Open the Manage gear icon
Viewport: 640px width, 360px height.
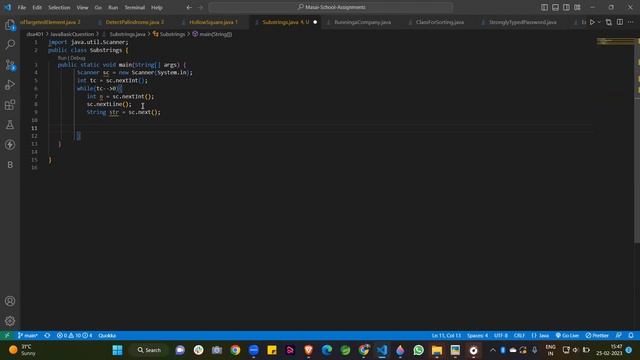(10, 321)
